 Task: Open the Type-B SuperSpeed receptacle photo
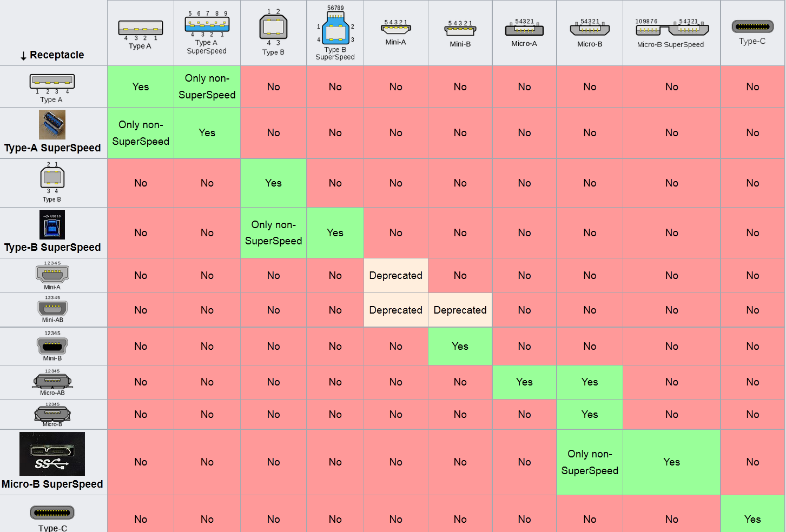point(52,224)
